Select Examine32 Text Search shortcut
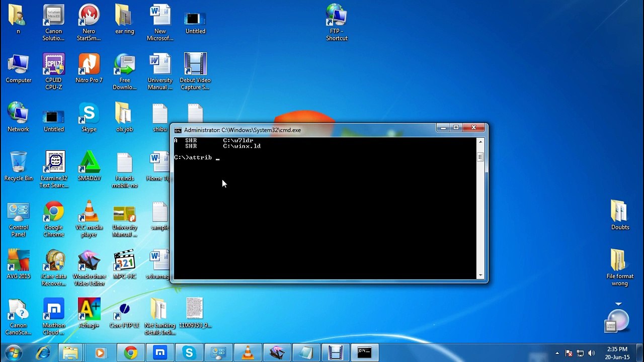The height and width of the screenshot is (362, 644). (54, 170)
